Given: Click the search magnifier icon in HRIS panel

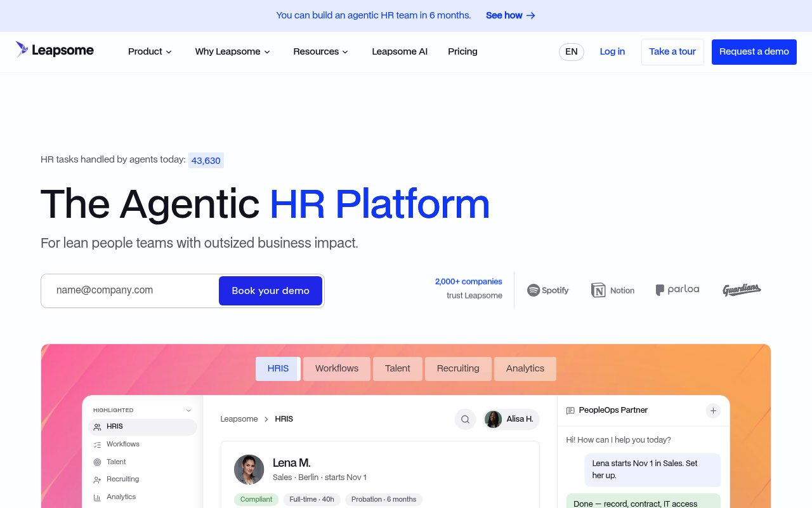Looking at the screenshot, I should [x=465, y=419].
